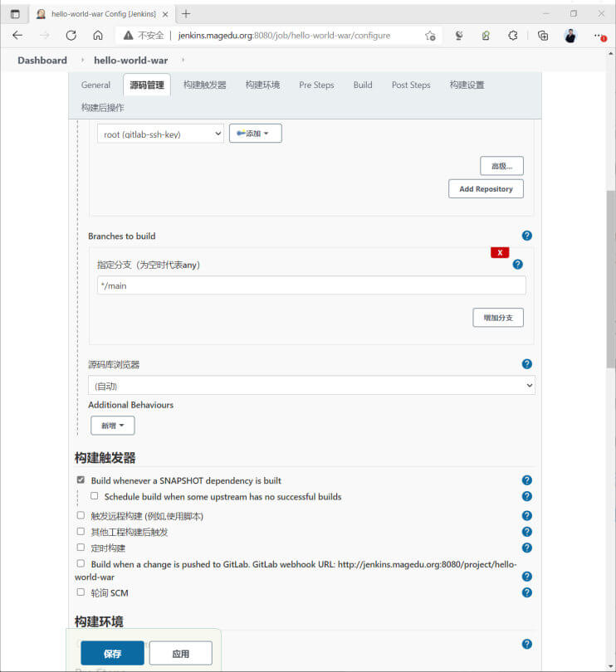Viewport: 616px width, 672px height.
Task: Click the 高级... button
Action: tap(501, 166)
